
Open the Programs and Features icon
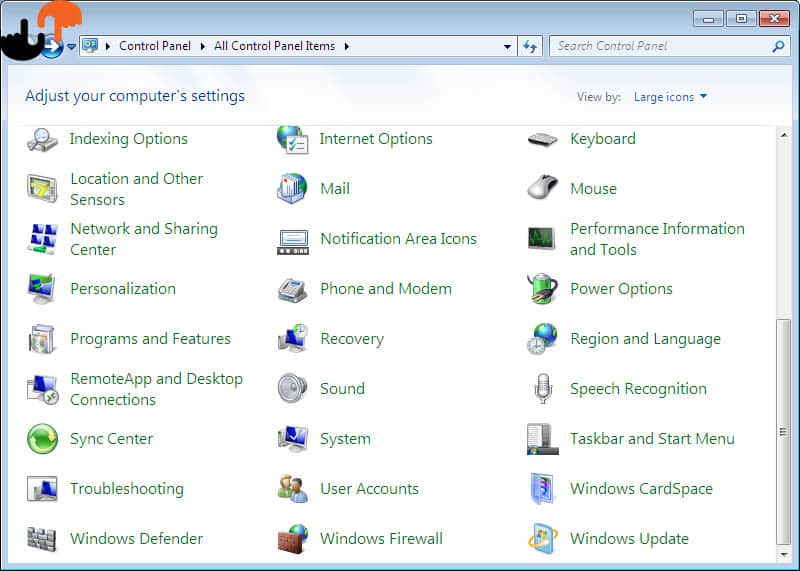click(x=41, y=339)
